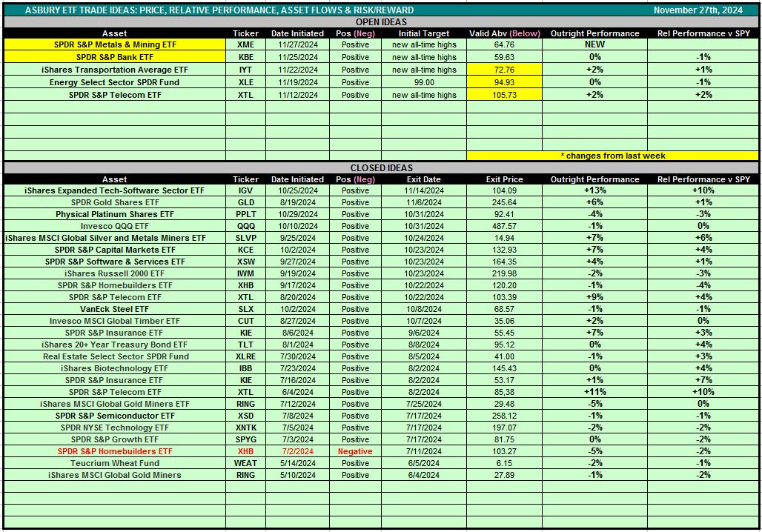762x532 pixels.
Task: Select the Initial Target column header
Action: [424, 33]
